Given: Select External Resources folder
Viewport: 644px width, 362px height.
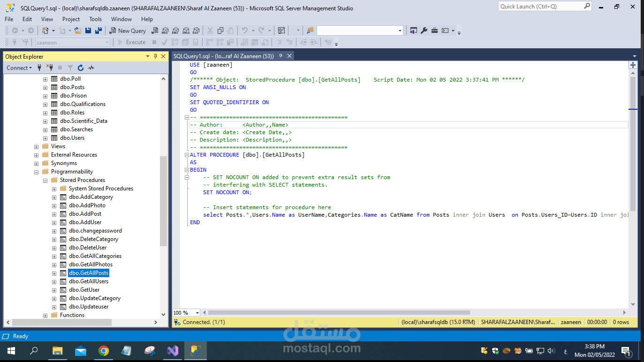Looking at the screenshot, I should coord(74,155).
